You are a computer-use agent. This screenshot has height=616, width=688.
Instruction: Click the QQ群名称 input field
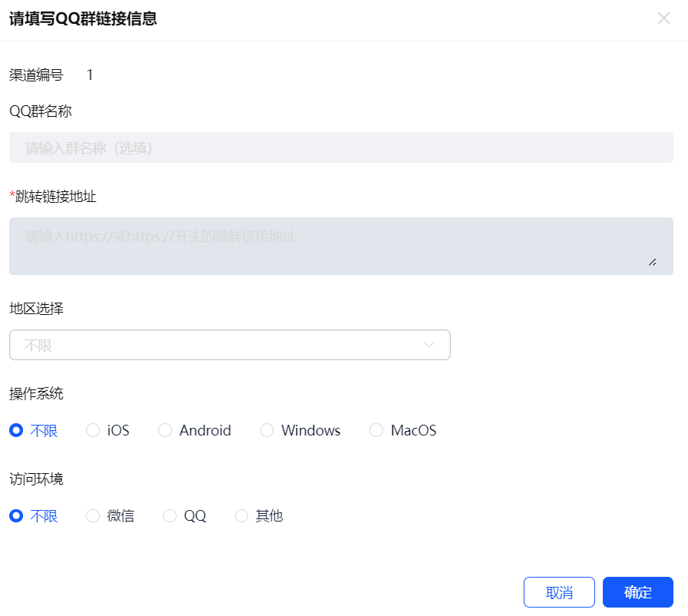(x=341, y=147)
